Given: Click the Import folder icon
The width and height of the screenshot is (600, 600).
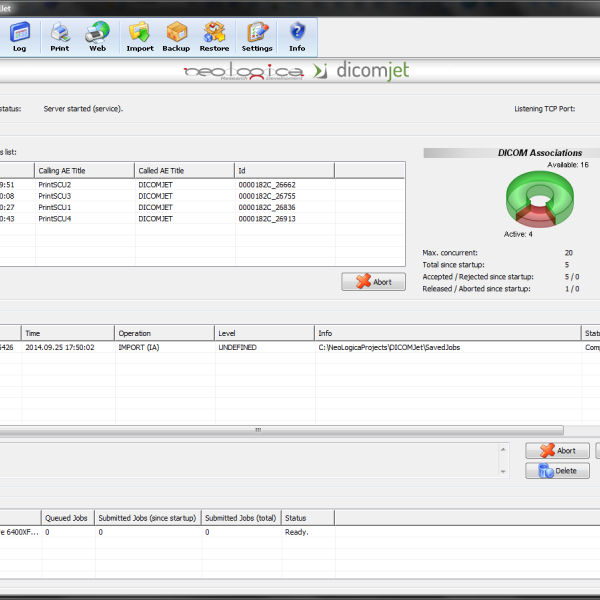Looking at the screenshot, I should [140, 35].
